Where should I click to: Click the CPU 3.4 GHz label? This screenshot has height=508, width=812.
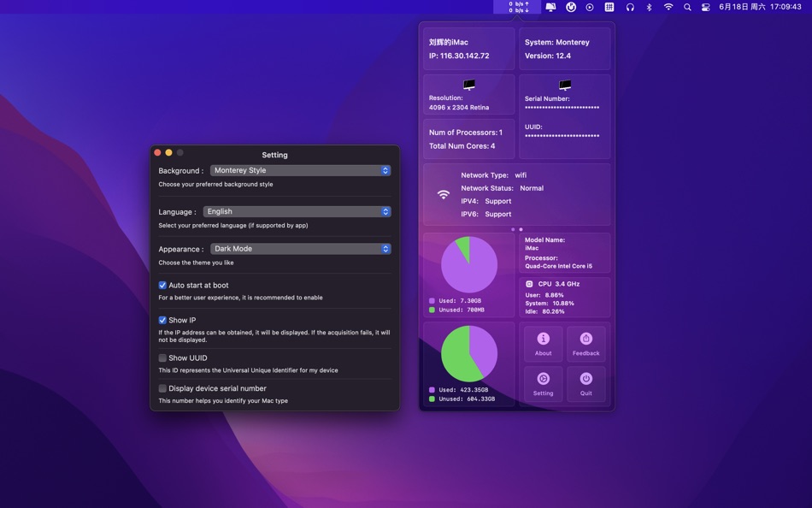559,284
